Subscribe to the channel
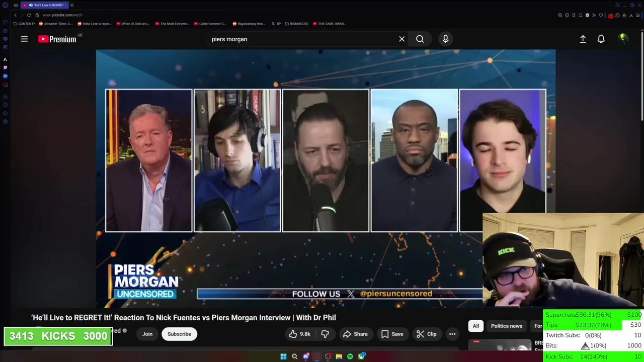This screenshot has height=362, width=644. [x=179, y=334]
